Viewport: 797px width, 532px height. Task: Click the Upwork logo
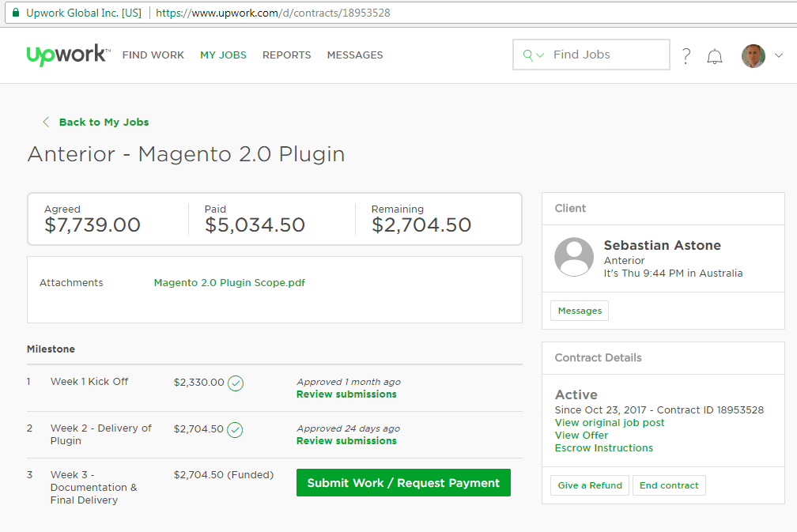tap(67, 55)
